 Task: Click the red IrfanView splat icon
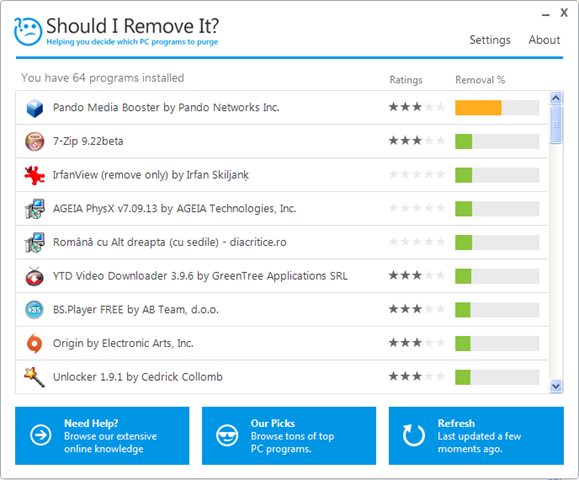35,175
